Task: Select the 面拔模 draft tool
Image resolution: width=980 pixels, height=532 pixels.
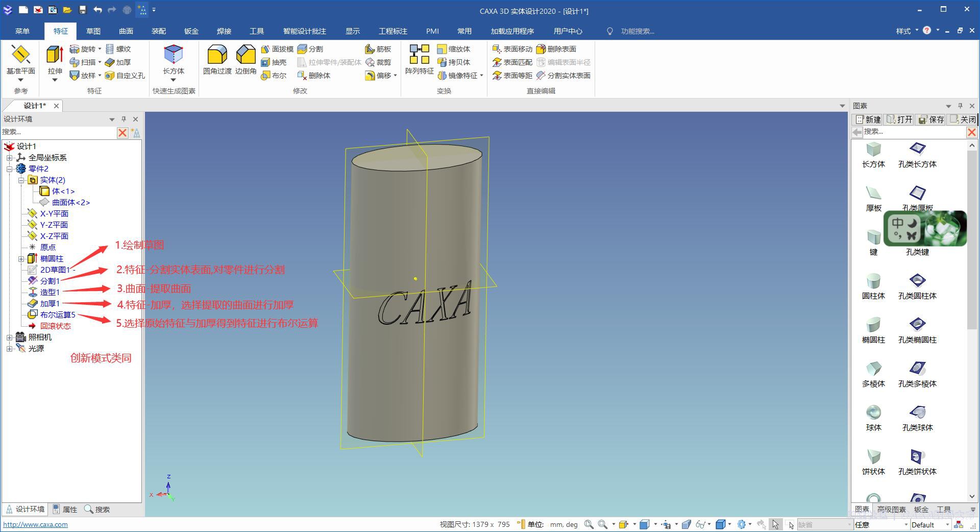Action: (277, 49)
